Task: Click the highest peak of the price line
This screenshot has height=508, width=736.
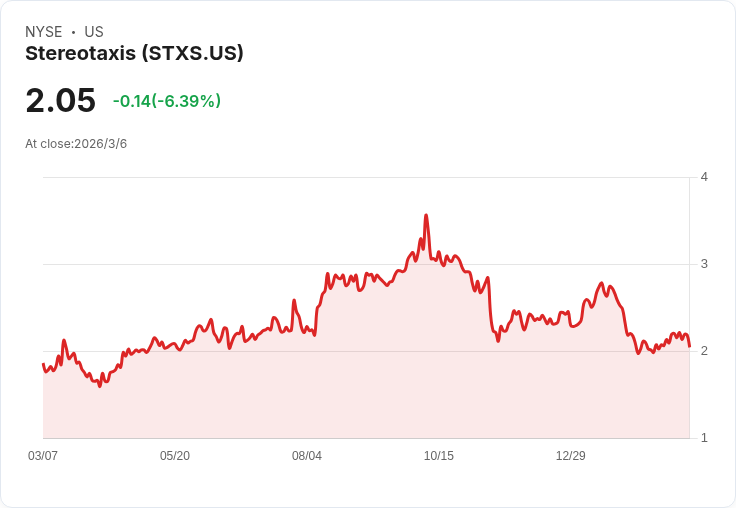Action: 426,215
